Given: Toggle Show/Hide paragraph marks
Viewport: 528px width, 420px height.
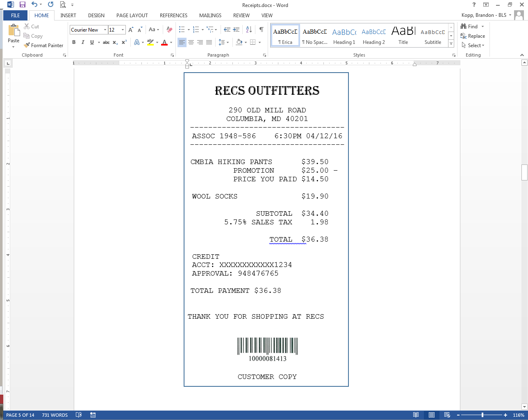Looking at the screenshot, I should (261, 30).
